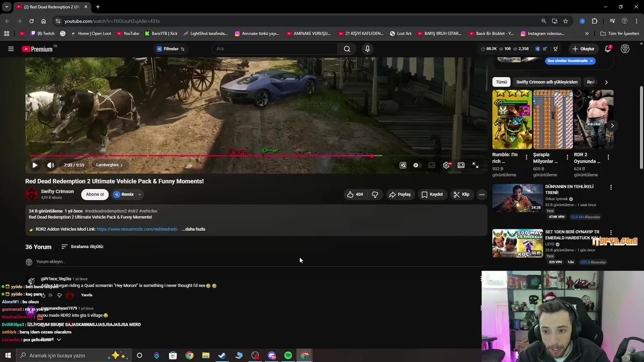Open player settings gear

click(x=446, y=165)
